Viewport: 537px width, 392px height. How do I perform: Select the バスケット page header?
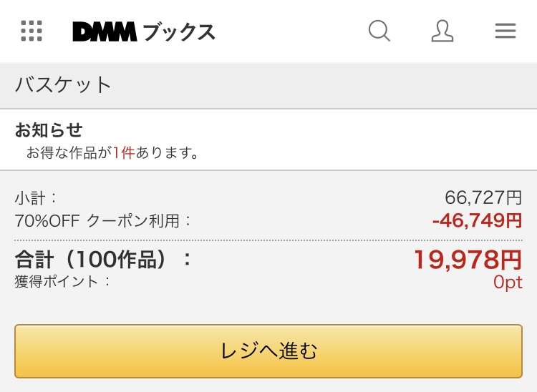click(x=63, y=85)
